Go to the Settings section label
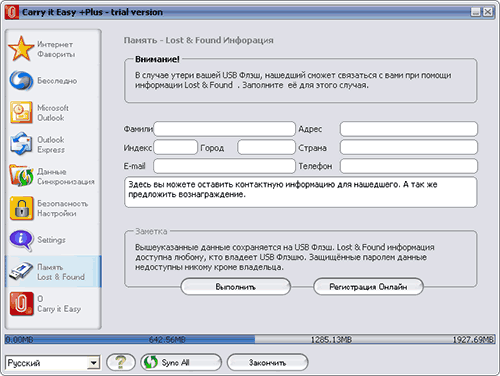 click(x=51, y=240)
